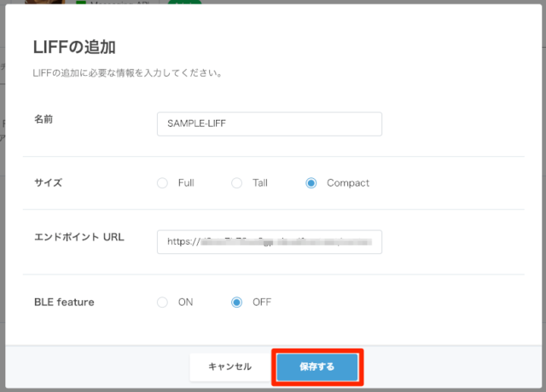546x392 pixels.
Task: Focus the endpoint URL input field
Action: [x=270, y=242]
